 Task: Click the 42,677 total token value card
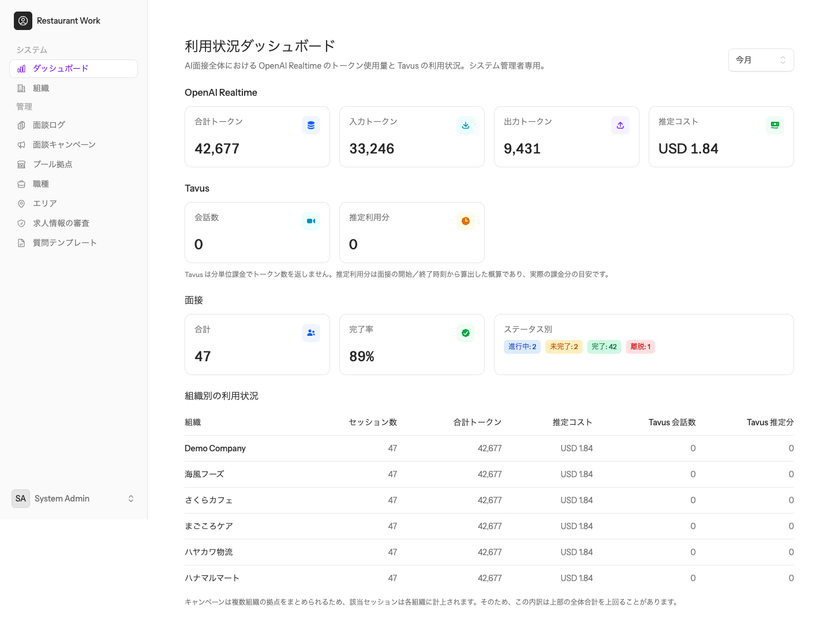[257, 137]
